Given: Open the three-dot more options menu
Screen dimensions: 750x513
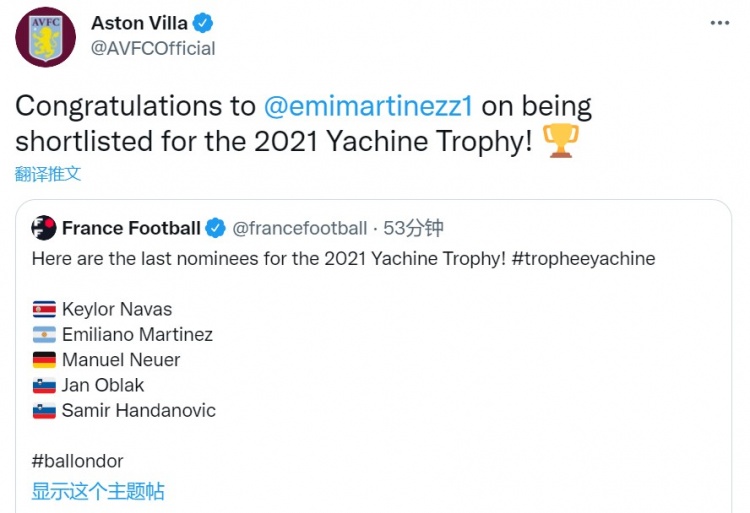Looking at the screenshot, I should click(719, 23).
